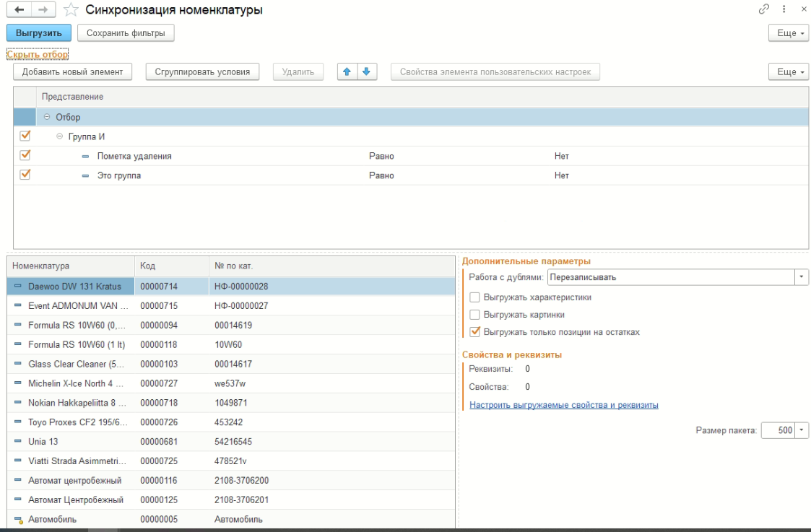Uncheck the Пометка удаления filter condition

25,155
